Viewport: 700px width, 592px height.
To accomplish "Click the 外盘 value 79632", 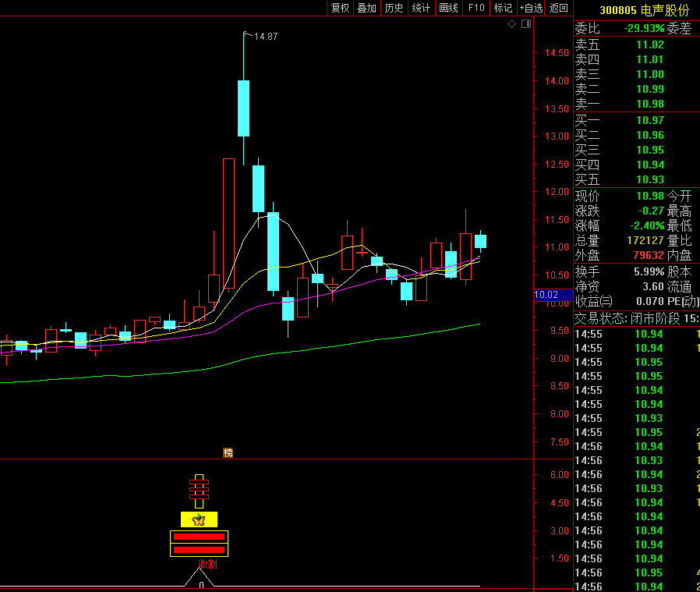I will (x=649, y=255).
